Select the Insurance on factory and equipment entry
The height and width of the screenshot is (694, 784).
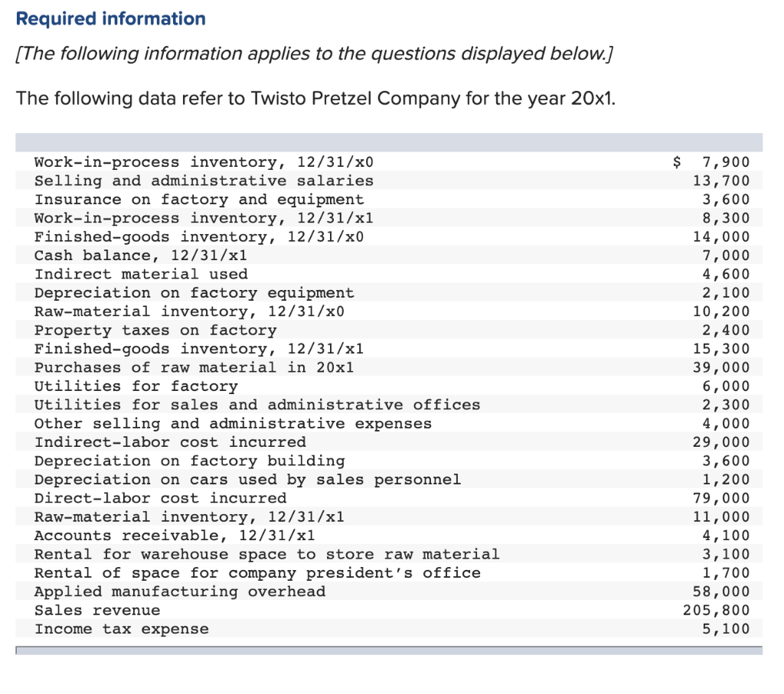(199, 199)
